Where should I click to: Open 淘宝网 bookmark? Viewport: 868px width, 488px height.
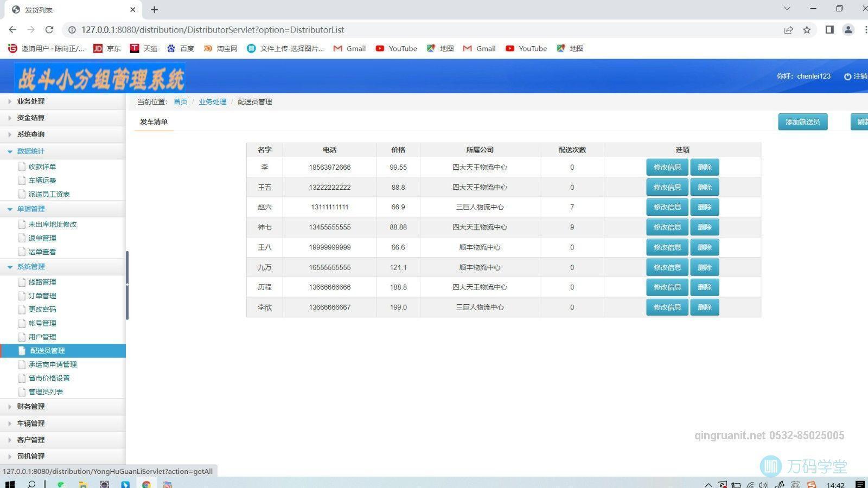220,48
